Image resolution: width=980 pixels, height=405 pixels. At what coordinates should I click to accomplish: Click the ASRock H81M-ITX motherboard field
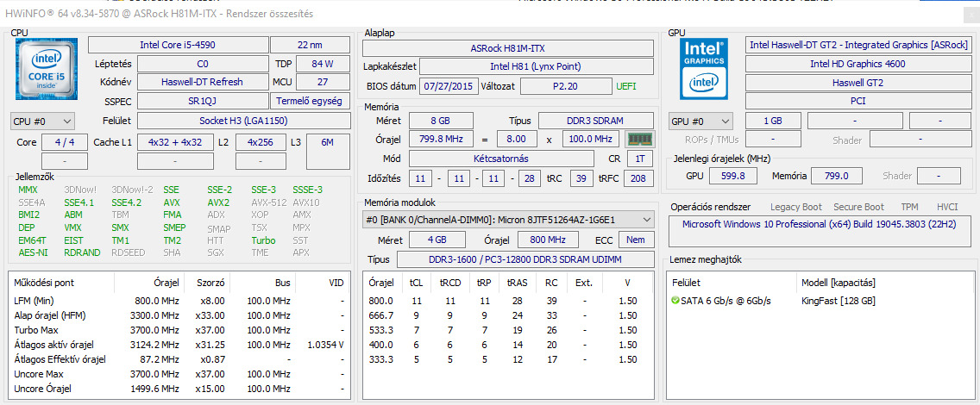508,48
